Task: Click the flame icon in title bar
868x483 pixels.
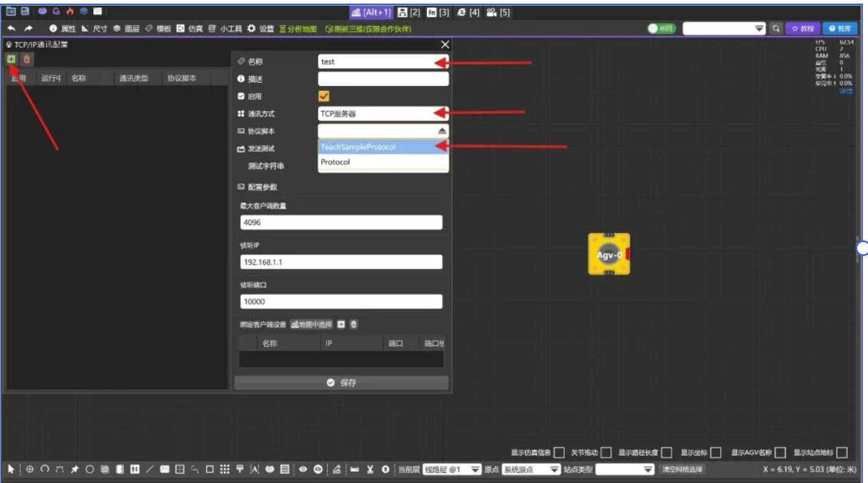Action: (70, 11)
